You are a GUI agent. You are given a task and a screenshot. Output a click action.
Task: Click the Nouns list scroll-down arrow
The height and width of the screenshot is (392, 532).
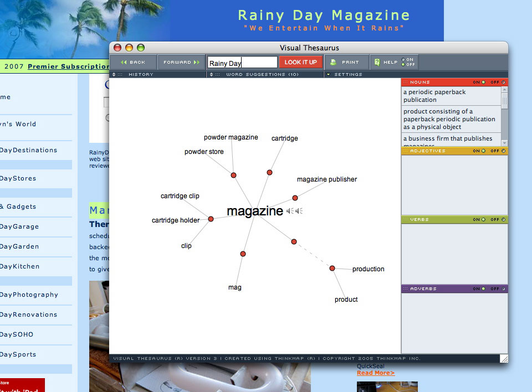coord(504,143)
